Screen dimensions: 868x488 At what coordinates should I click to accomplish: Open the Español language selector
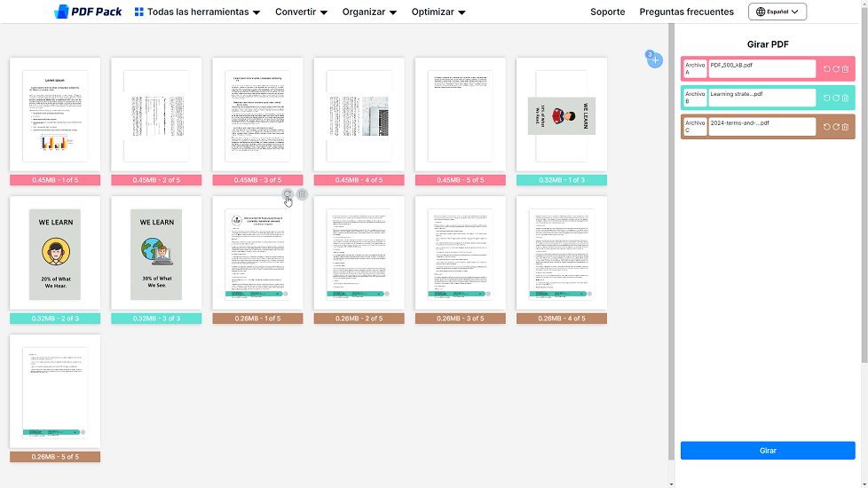click(x=777, y=12)
